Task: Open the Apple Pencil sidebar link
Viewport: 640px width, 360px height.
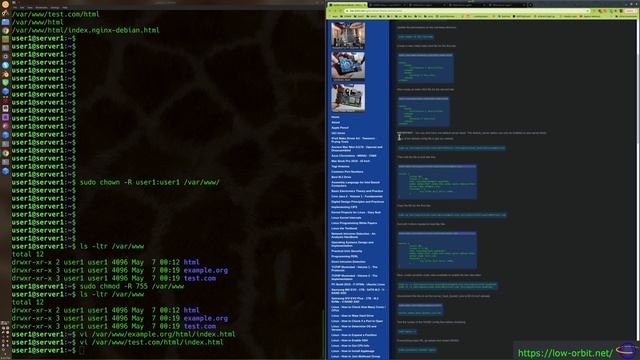Action: click(340, 128)
